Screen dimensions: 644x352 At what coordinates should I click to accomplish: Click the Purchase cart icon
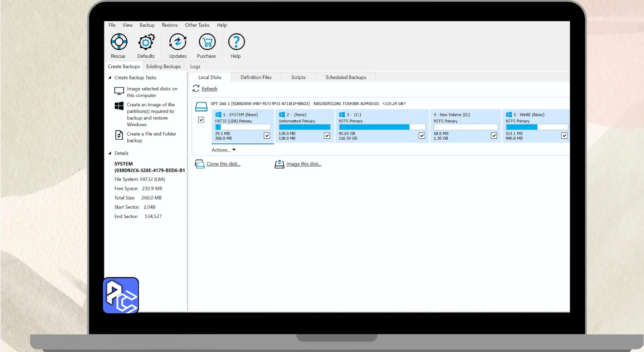(x=206, y=42)
